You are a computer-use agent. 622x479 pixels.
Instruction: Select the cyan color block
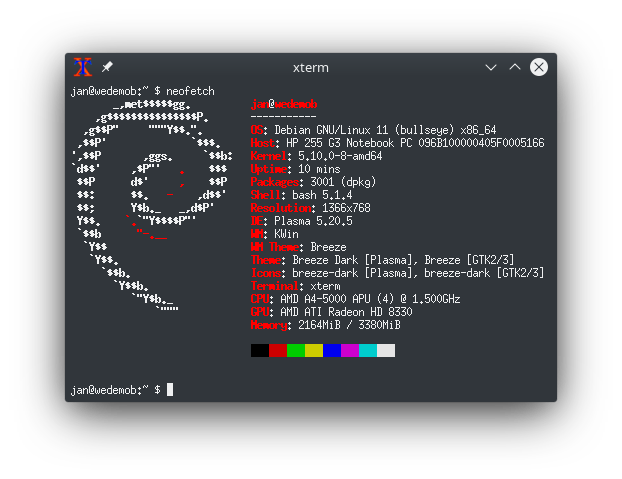click(368, 351)
